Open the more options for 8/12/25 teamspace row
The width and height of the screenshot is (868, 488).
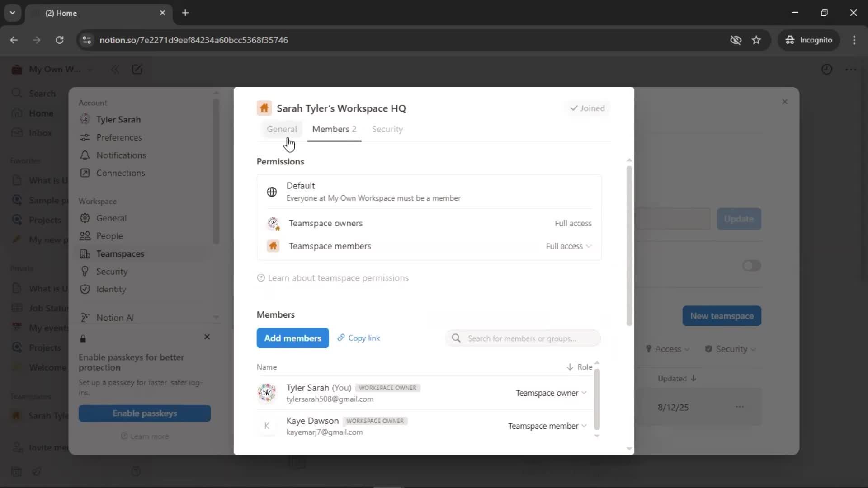click(x=740, y=407)
